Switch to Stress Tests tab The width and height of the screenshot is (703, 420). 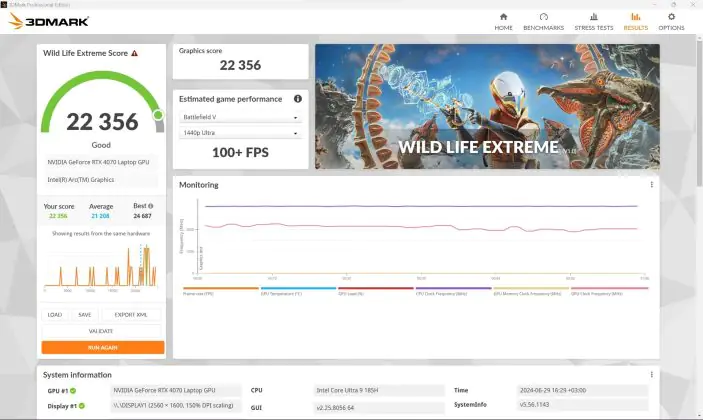click(594, 22)
